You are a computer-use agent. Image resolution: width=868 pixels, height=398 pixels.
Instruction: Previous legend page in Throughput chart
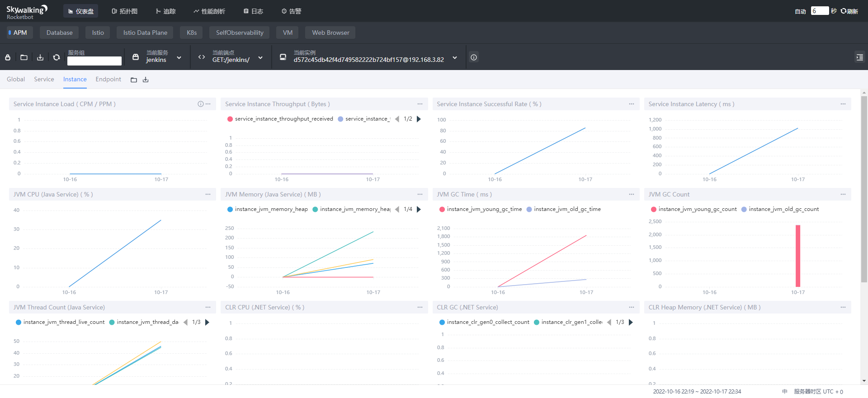tap(397, 119)
